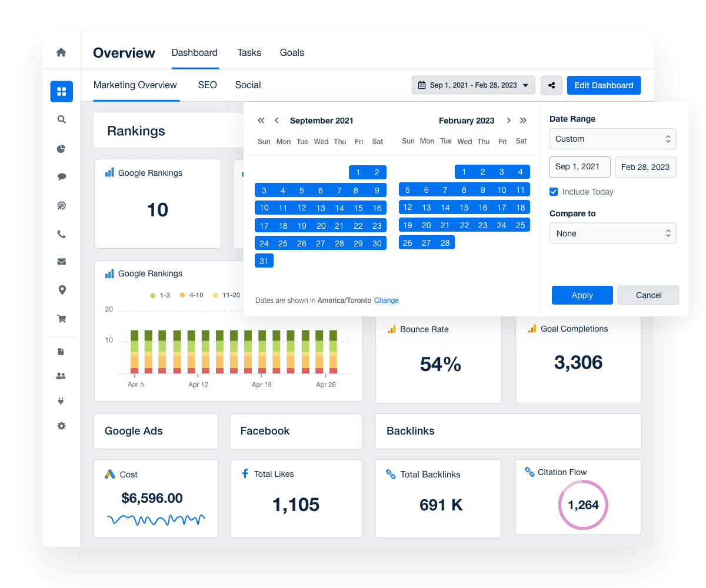Toggle the location pin sidebar item
This screenshot has width=706, height=588.
click(x=61, y=290)
